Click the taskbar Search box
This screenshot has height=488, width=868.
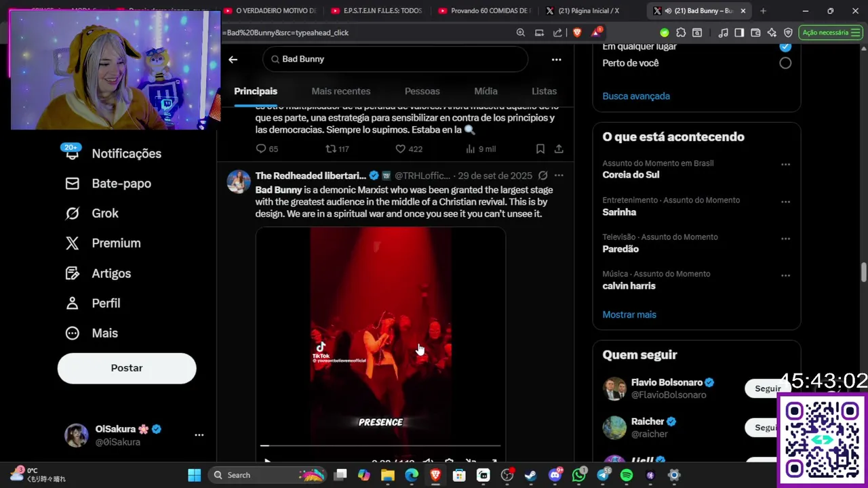coord(269,475)
